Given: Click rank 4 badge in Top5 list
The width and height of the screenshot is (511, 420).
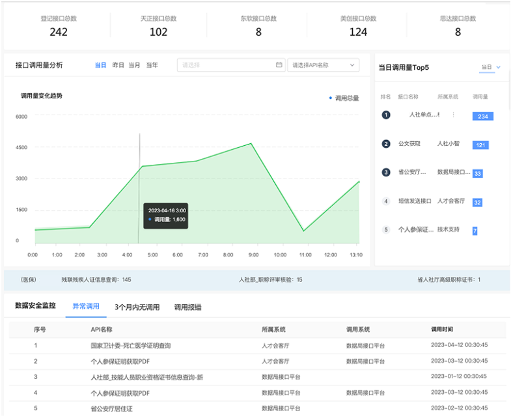Looking at the screenshot, I should 386,201.
